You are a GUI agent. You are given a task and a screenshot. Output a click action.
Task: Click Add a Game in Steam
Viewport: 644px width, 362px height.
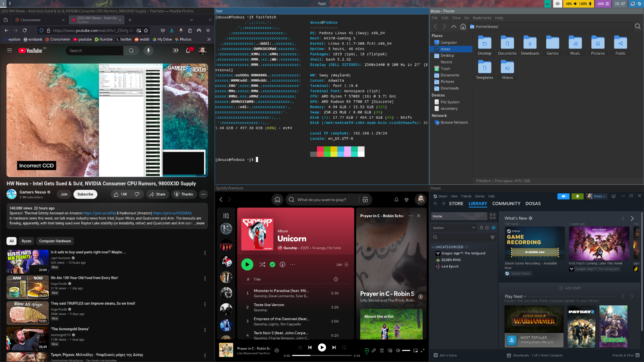click(x=445, y=355)
